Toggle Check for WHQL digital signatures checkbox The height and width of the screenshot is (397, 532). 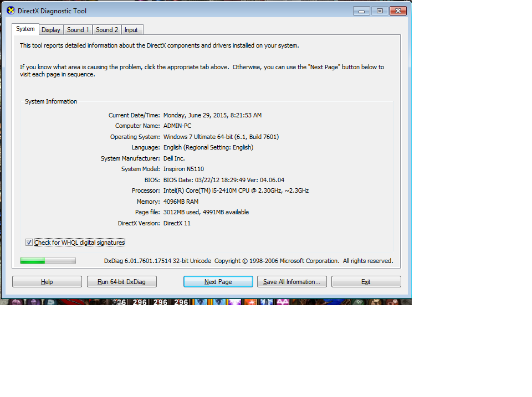(29, 243)
